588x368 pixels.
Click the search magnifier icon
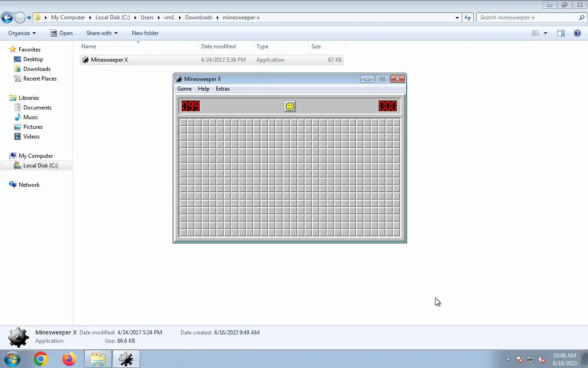(582, 17)
